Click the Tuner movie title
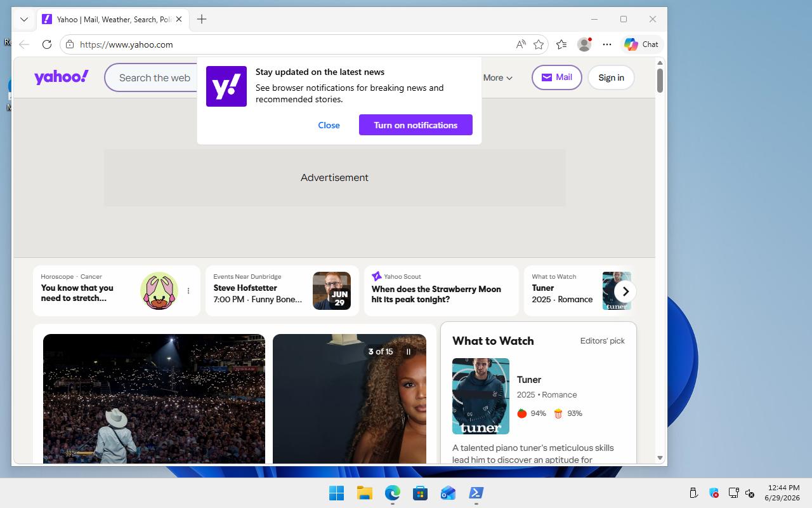The height and width of the screenshot is (508, 812). pyautogui.click(x=529, y=380)
